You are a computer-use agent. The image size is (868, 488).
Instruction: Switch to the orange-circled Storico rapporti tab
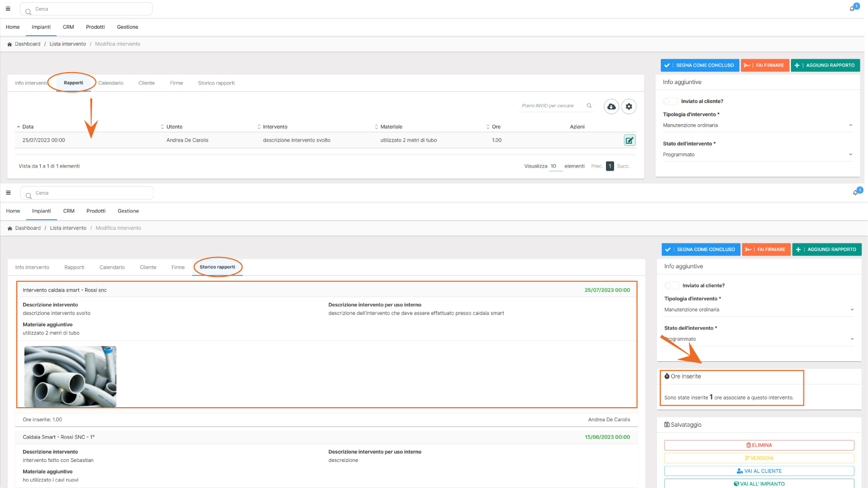218,267
